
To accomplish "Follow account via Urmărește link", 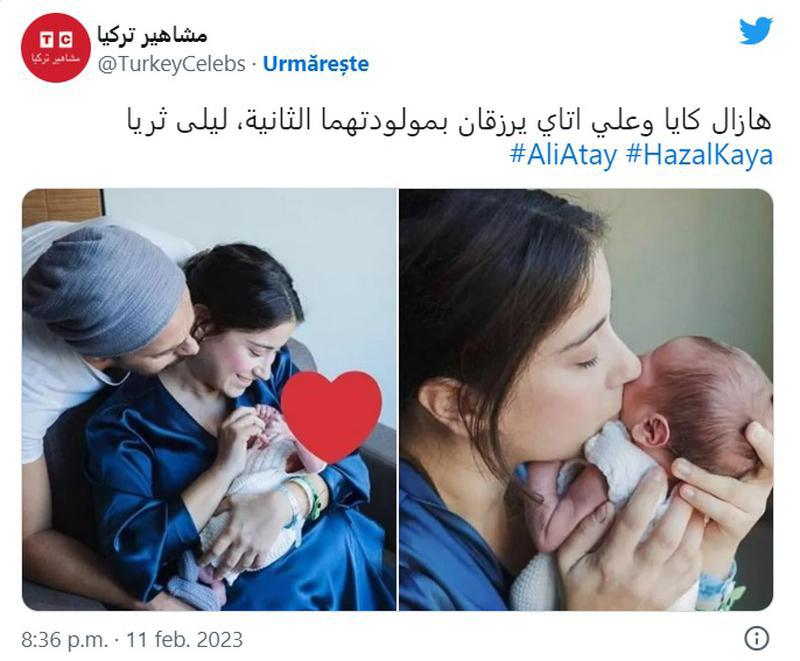I will [316, 64].
